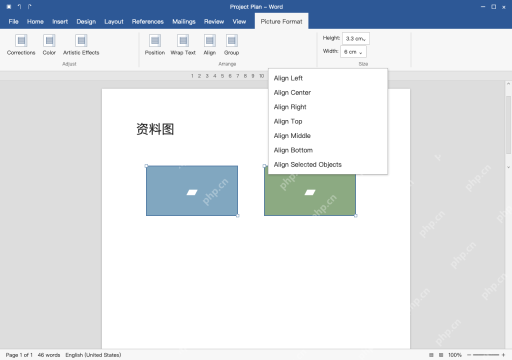Click English (United States) language indicator
Viewport: 512px width, 360px height.
coord(93,355)
